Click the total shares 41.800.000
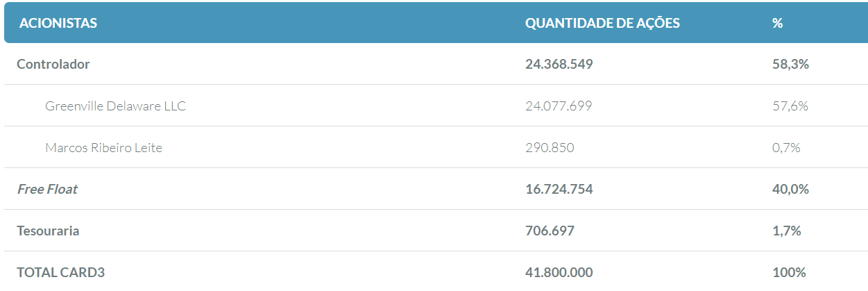Screen dimensions: 868x291 pos(559,272)
